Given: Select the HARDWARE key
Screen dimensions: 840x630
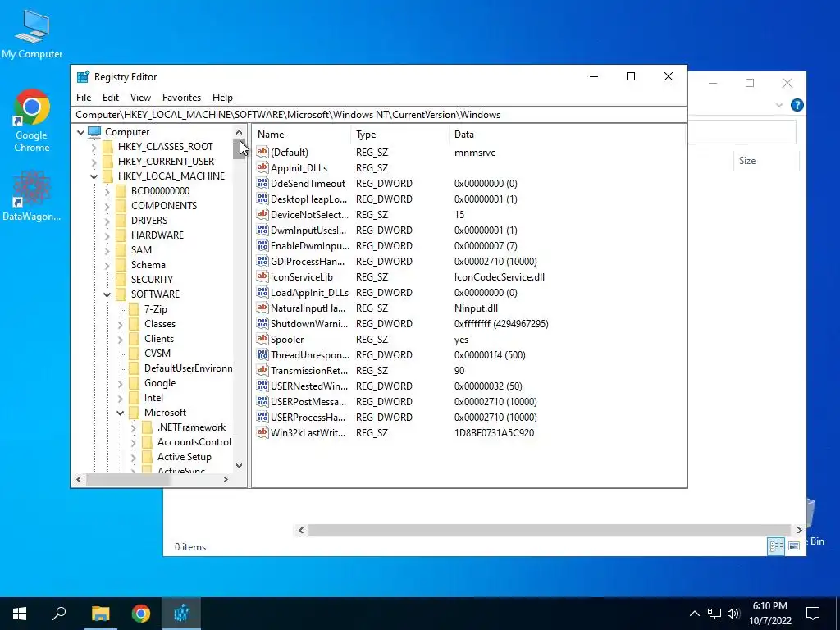Looking at the screenshot, I should pyautogui.click(x=157, y=235).
